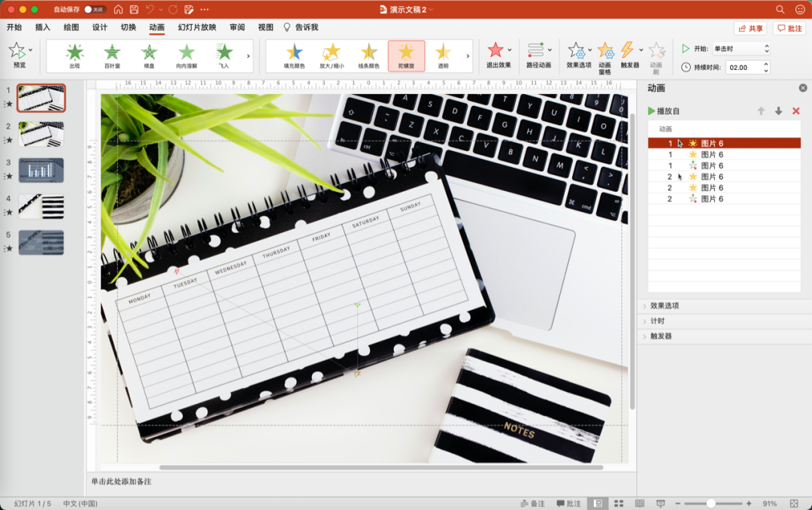The height and width of the screenshot is (510, 812).
Task: Switch to slide sorter view icon
Action: 619,503
